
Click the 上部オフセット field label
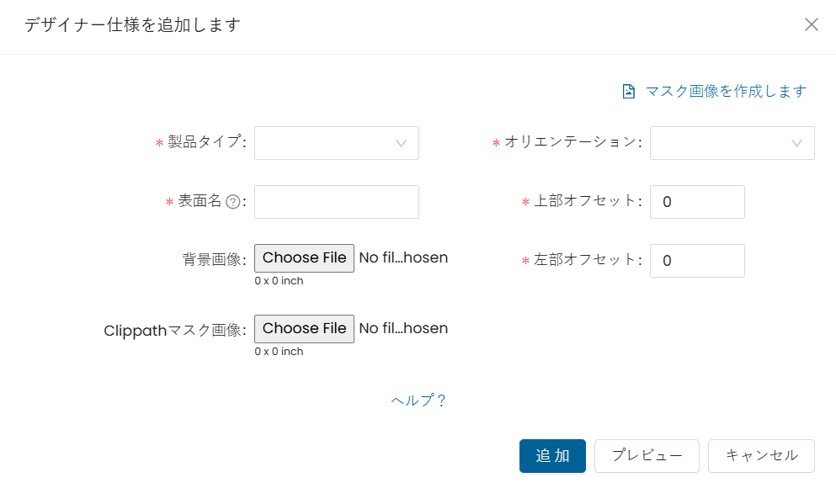585,202
